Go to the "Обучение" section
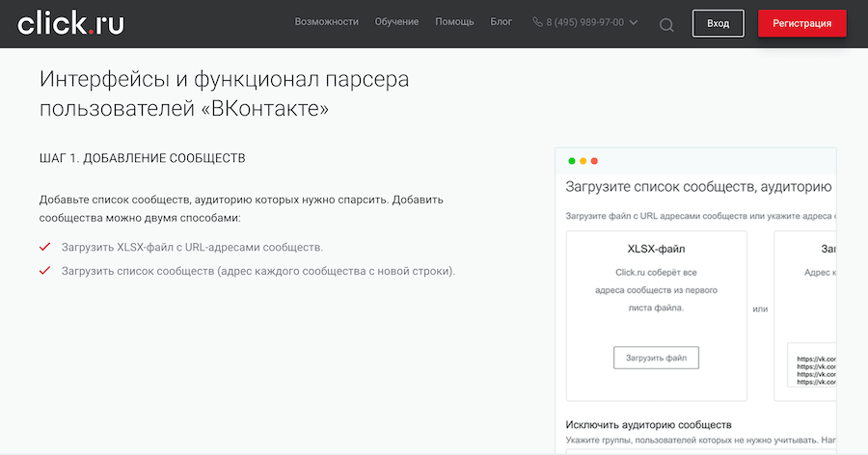868x455 pixels. point(396,22)
